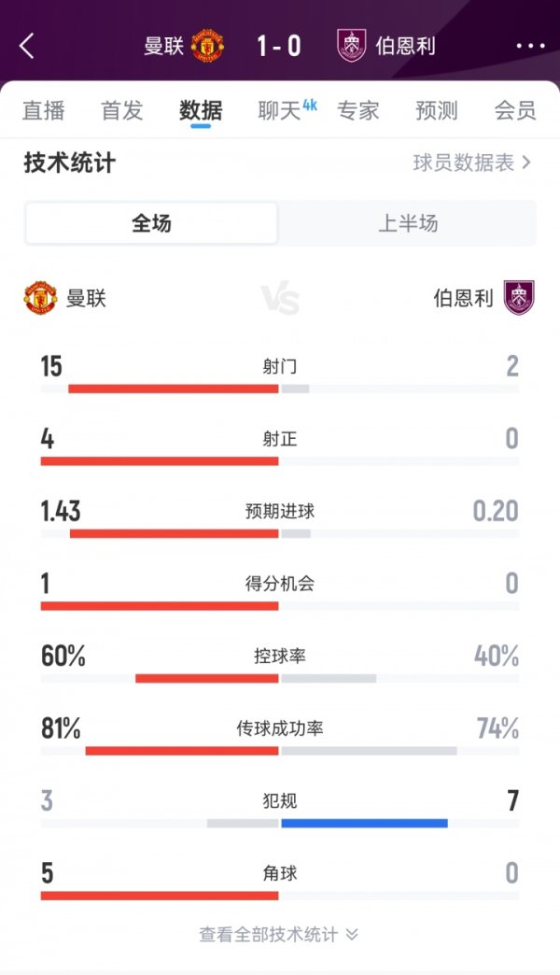
Task: Tap the back arrow icon
Action: click(x=26, y=46)
